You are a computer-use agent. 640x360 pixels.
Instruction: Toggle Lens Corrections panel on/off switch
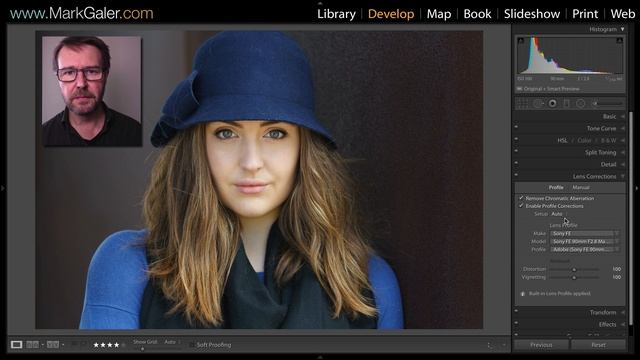click(516, 175)
